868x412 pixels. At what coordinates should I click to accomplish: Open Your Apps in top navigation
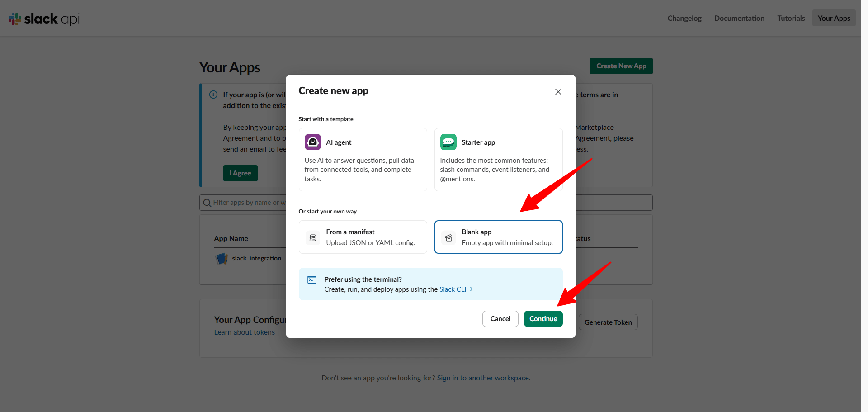pyautogui.click(x=834, y=18)
